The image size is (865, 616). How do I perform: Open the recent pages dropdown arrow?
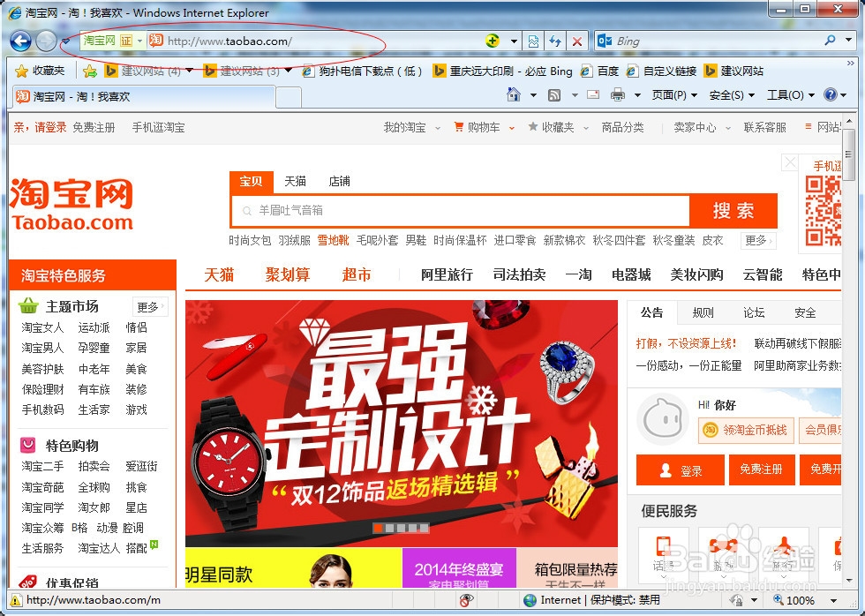tap(65, 41)
